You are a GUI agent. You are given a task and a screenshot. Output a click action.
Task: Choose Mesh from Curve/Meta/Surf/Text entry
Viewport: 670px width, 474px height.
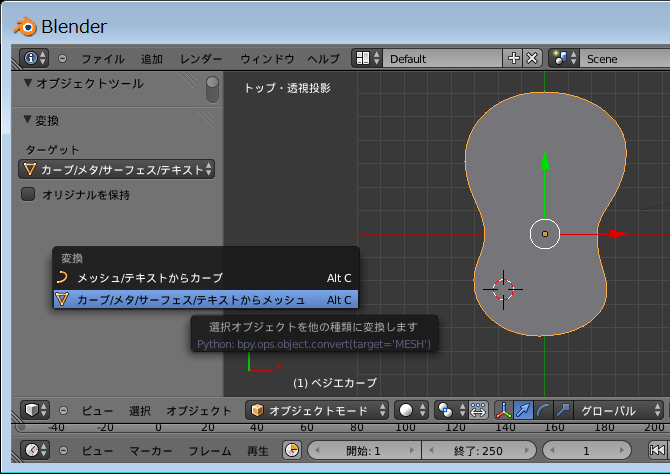click(x=206, y=300)
